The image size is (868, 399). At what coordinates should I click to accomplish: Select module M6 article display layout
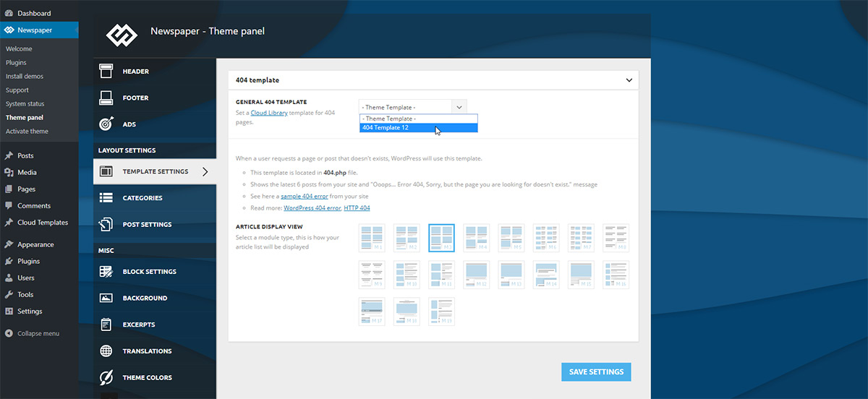click(x=546, y=238)
